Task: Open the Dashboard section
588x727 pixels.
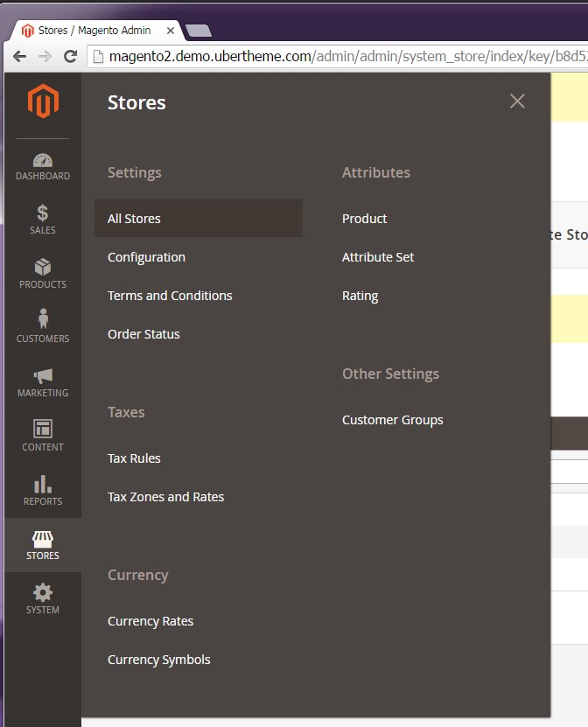Action: [43, 167]
